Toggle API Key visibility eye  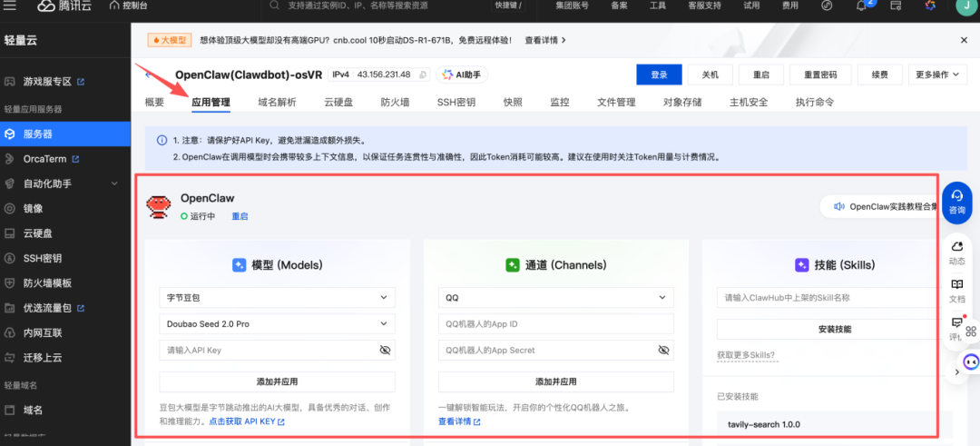point(385,350)
